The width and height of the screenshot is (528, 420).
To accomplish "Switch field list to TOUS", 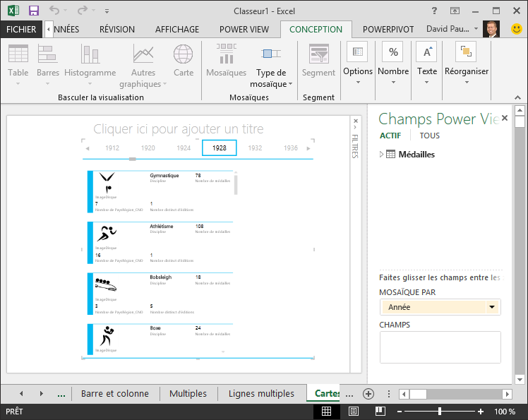I will click(429, 136).
